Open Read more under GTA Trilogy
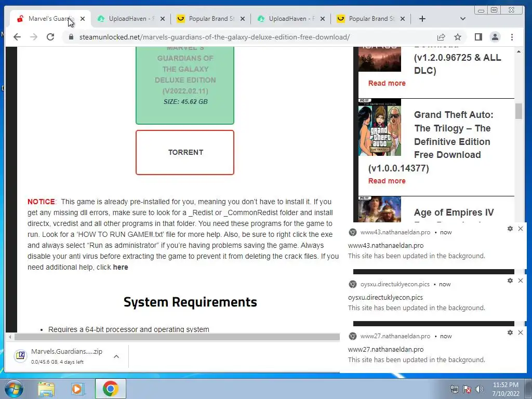 click(x=387, y=181)
